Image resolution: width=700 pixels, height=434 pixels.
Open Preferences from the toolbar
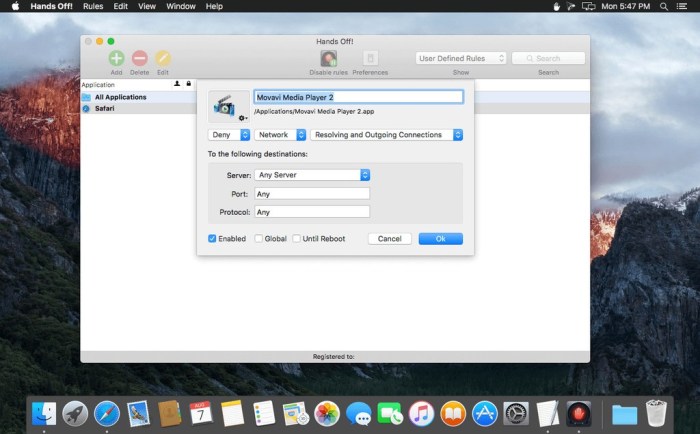pos(370,59)
